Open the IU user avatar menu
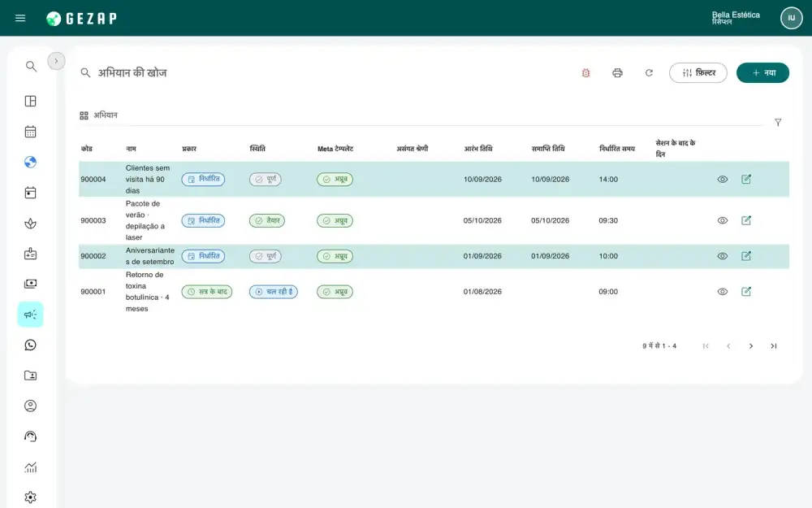The height and width of the screenshot is (508, 812). coord(791,18)
